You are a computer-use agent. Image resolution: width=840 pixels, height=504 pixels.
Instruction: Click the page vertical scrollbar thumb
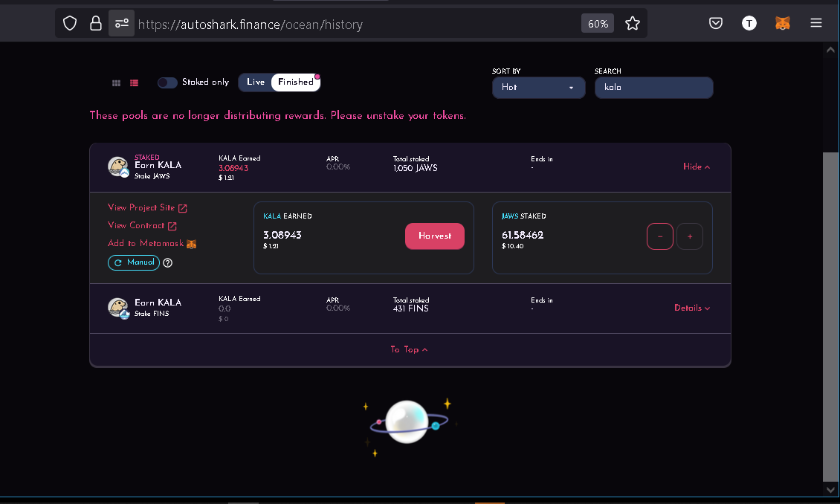point(830,317)
